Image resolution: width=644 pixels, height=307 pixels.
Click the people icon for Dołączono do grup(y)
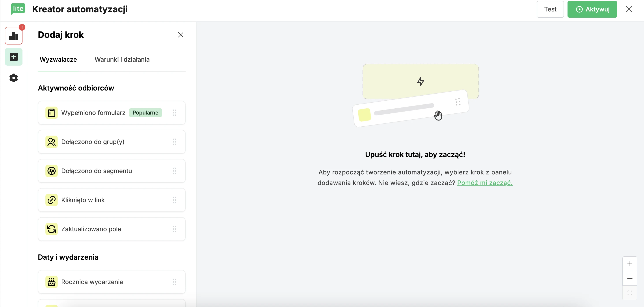tap(51, 142)
